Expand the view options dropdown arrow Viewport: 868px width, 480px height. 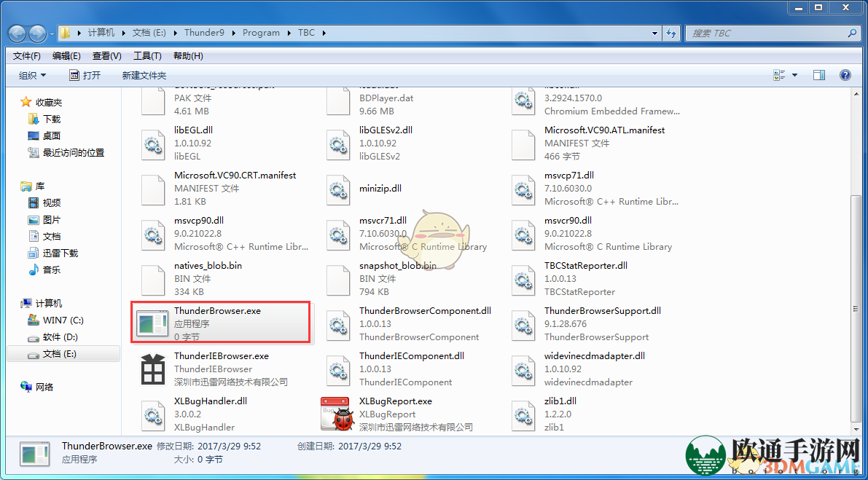pos(795,75)
